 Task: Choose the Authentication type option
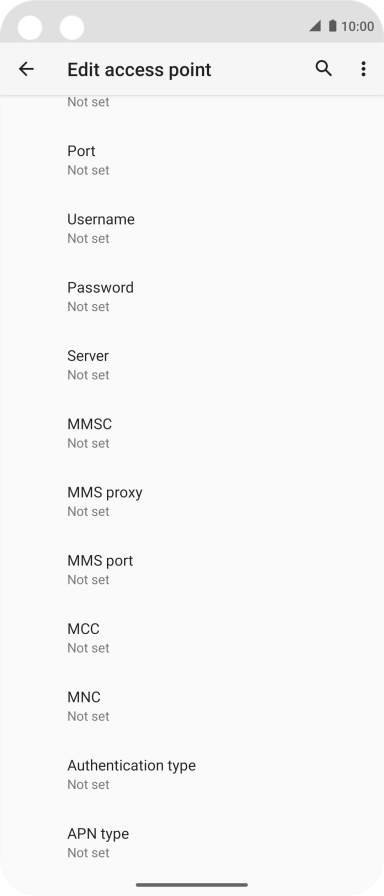[x=192, y=774]
